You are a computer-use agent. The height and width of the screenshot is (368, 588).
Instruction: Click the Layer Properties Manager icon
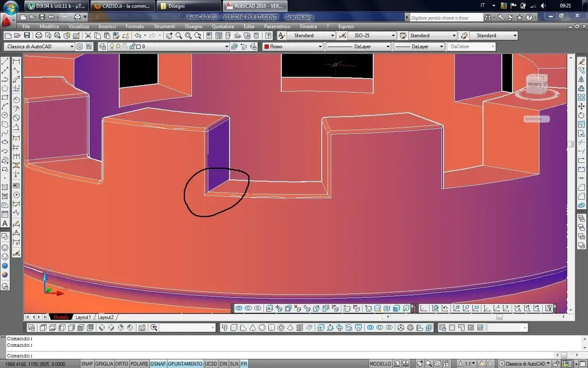102,47
